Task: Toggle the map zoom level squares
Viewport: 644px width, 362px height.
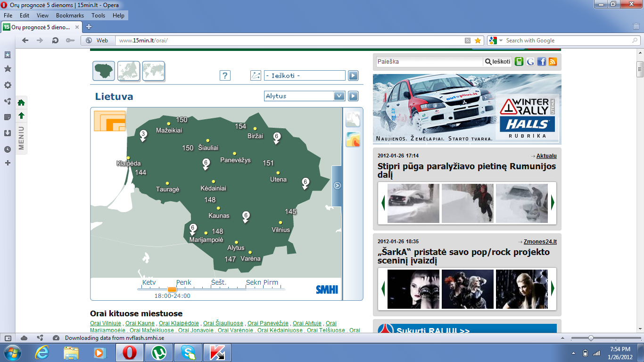Action: click(110, 121)
